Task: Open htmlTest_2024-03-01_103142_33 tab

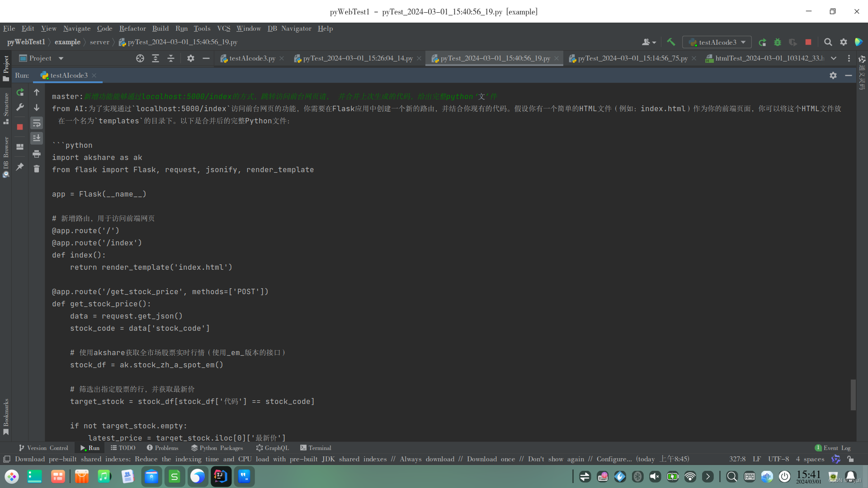Action: 765,58
